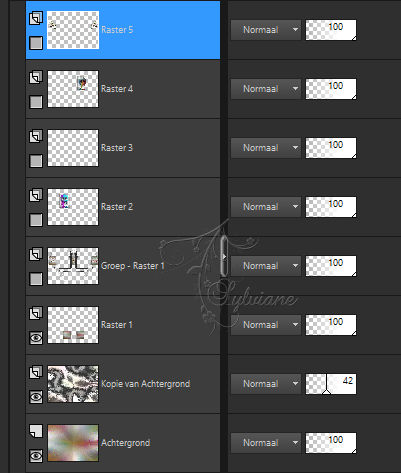The image size is (401, 473).
Task: Click the layer type icon beside Raster 2
Action: (36, 195)
